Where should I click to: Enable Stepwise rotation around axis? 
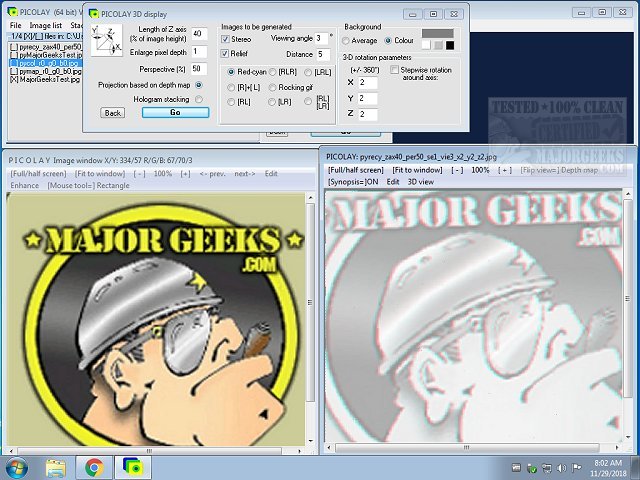pyautogui.click(x=394, y=70)
